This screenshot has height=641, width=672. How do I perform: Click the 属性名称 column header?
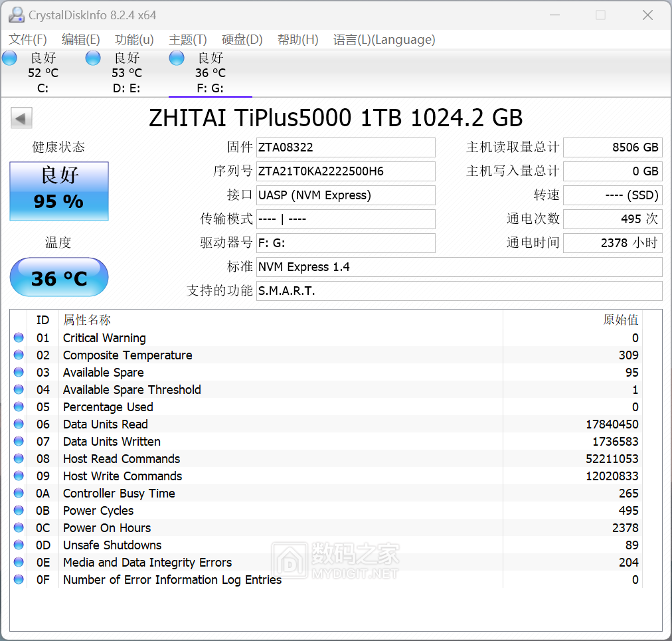tap(281, 320)
